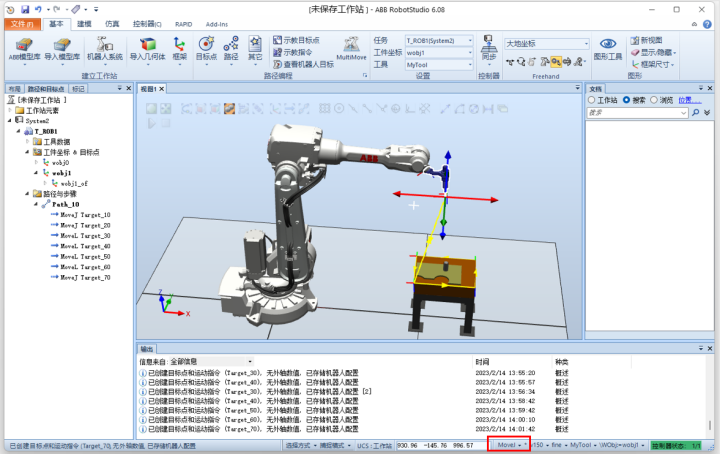Click 示教目标点 teach target
721x454 pixels.
(x=296, y=40)
